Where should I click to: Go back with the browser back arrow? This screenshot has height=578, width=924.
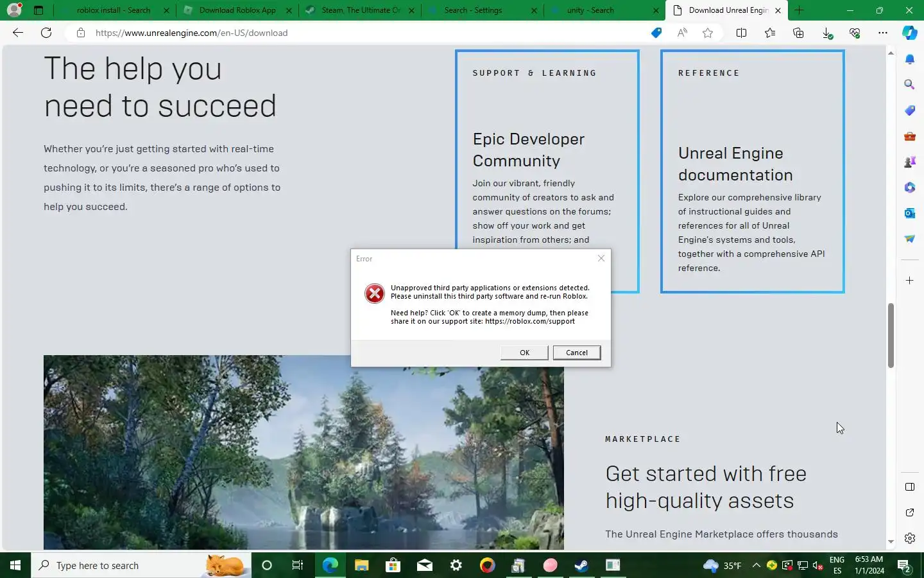[18, 33]
